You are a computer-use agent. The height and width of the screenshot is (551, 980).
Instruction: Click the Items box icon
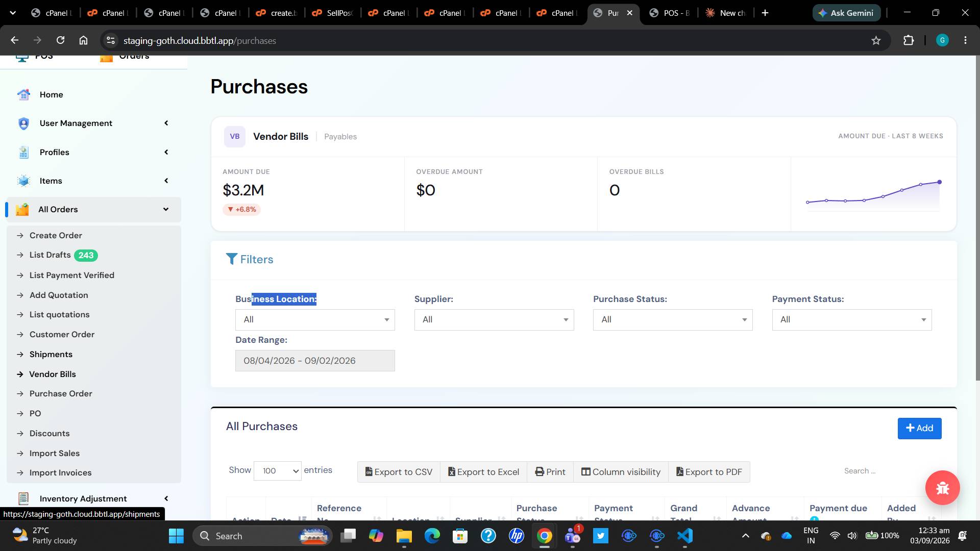23,181
